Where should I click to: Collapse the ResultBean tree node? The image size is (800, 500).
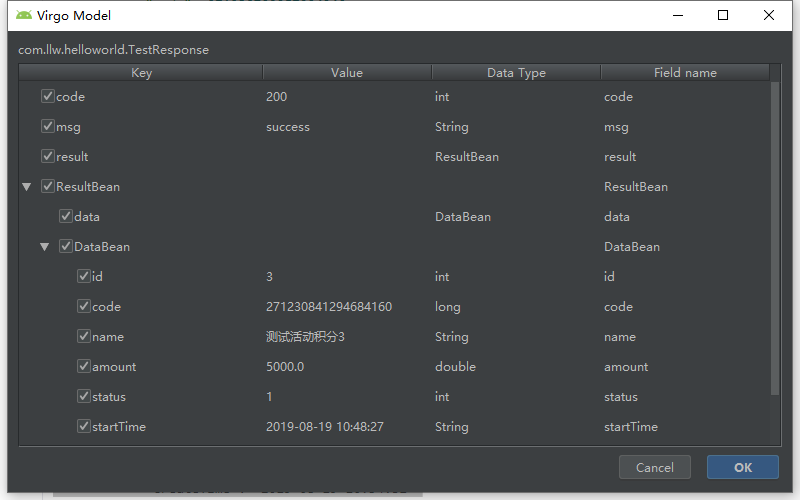point(27,187)
